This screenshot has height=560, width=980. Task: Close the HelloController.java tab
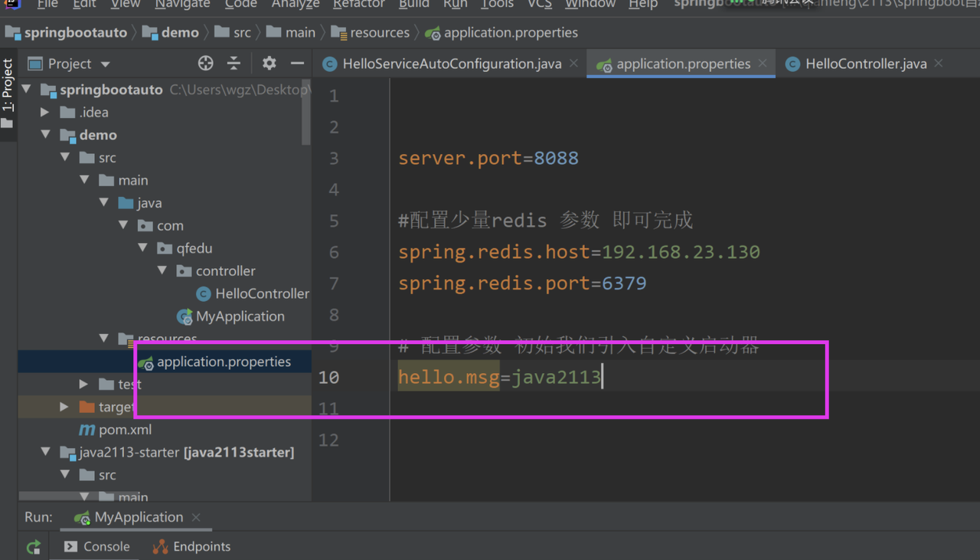(939, 64)
